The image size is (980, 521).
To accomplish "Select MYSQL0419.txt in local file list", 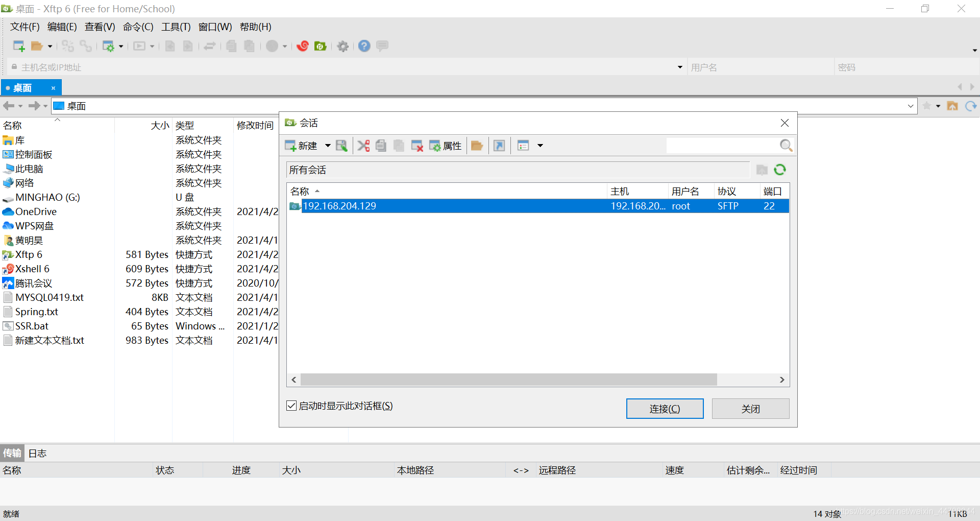I will (x=49, y=297).
